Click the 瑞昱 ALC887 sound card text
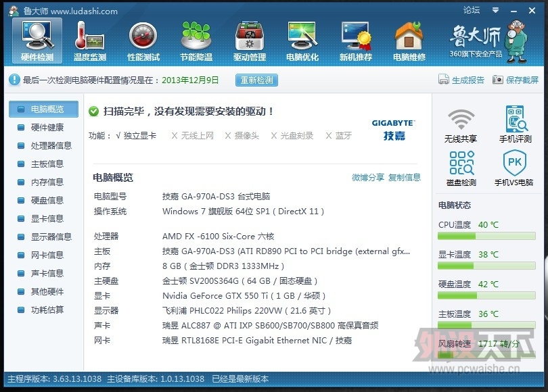This screenshot has height=392, width=548. [x=270, y=325]
